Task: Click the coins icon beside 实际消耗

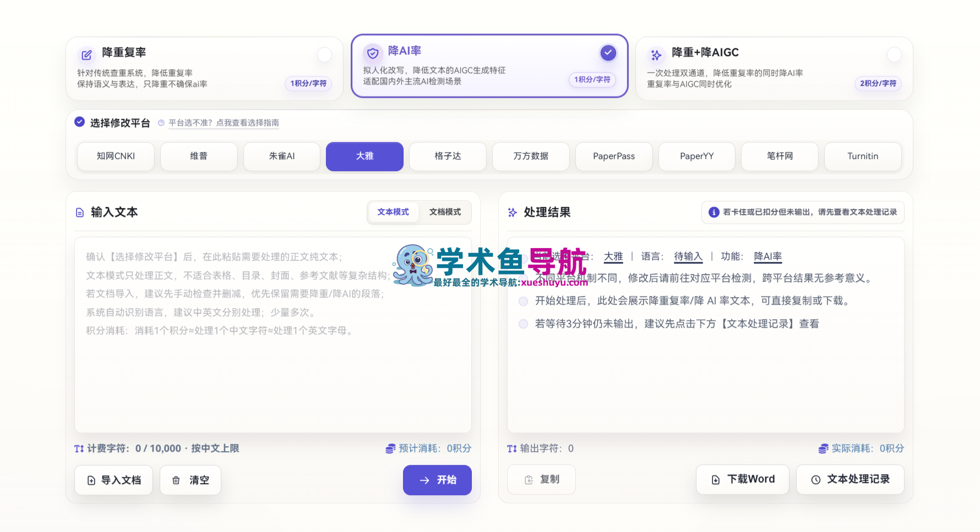Action: click(823, 449)
